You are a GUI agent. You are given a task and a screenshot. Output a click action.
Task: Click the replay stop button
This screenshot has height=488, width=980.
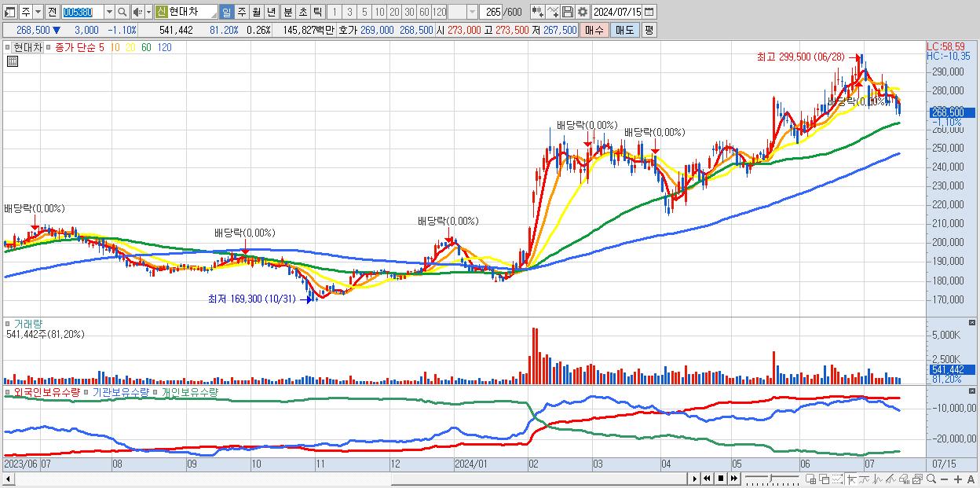pyautogui.click(x=721, y=478)
